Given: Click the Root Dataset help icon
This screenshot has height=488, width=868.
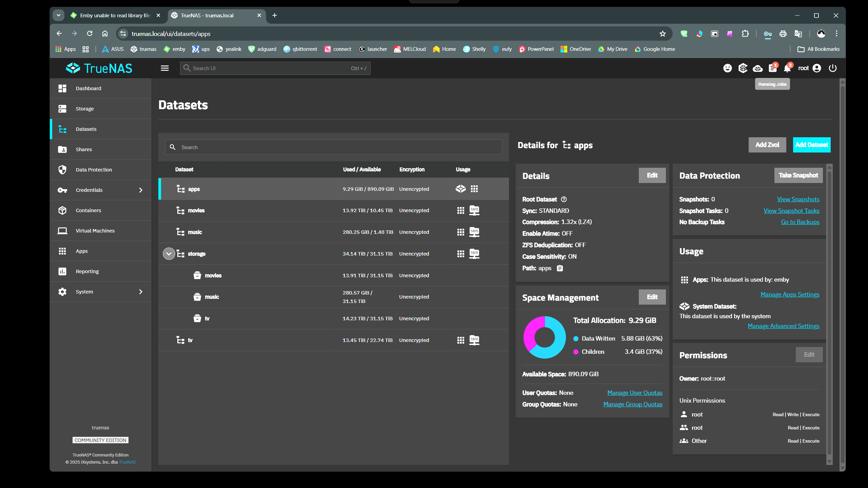Looking at the screenshot, I should click(564, 199).
